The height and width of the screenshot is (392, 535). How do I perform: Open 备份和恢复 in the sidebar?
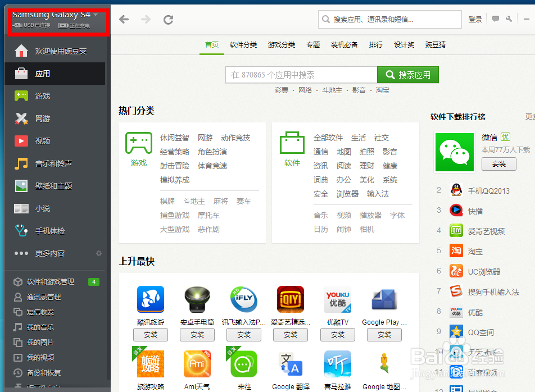tap(55, 372)
